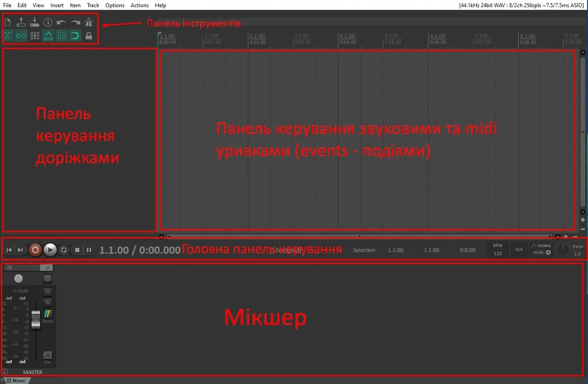Toggle item grouping chain-link icon
588x384 pixels.
coord(21,36)
